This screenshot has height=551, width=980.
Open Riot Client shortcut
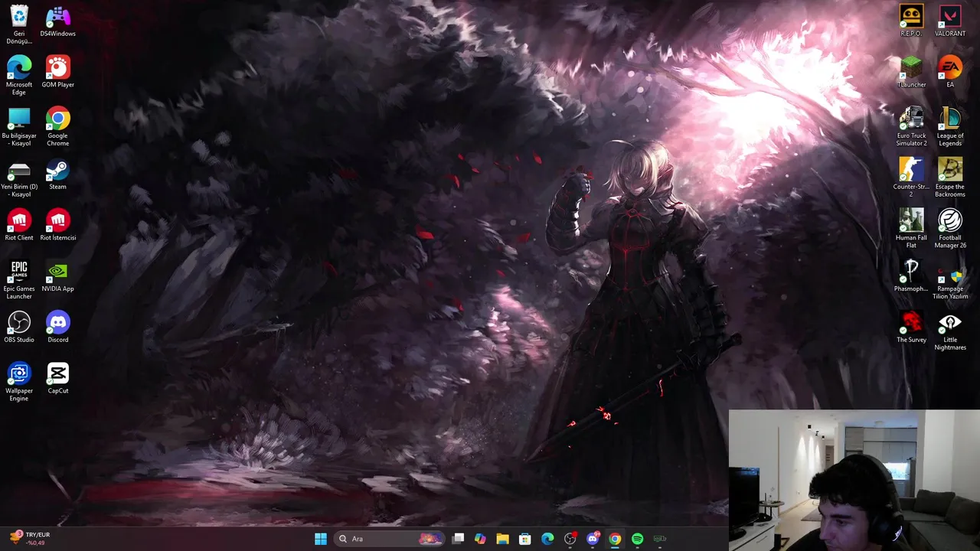tap(19, 224)
